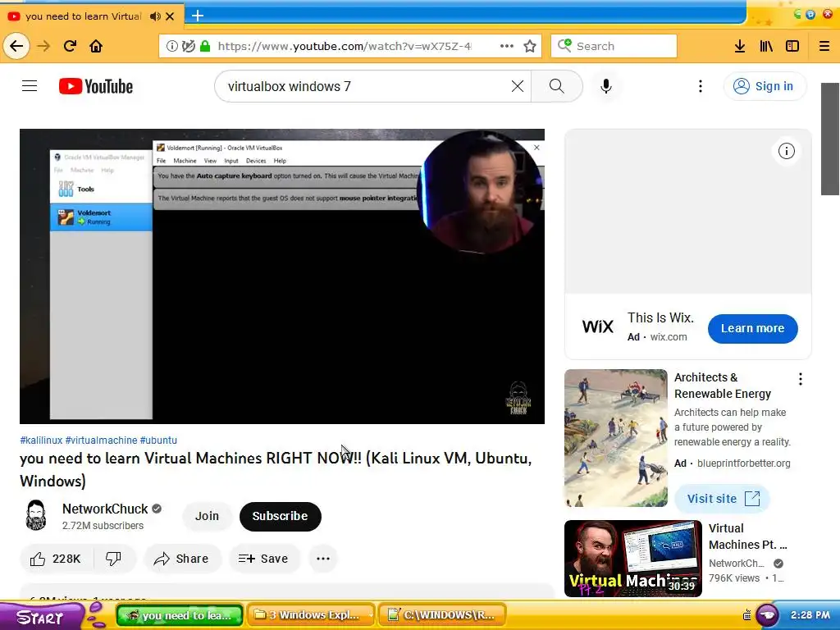The width and height of the screenshot is (840, 630).
Task: Go to YouTube home via the logo
Action: tap(96, 86)
